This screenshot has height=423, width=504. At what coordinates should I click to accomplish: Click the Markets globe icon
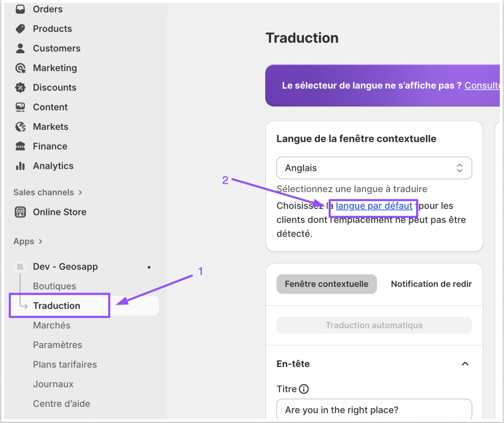pos(20,127)
